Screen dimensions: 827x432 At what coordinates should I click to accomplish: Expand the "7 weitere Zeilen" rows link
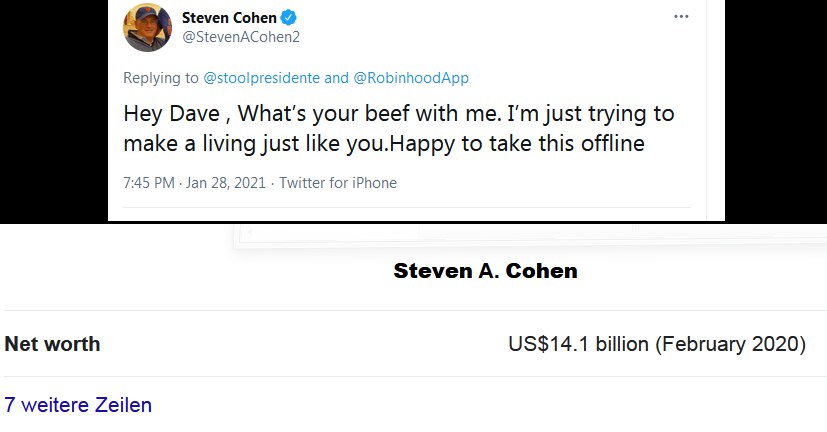78,405
